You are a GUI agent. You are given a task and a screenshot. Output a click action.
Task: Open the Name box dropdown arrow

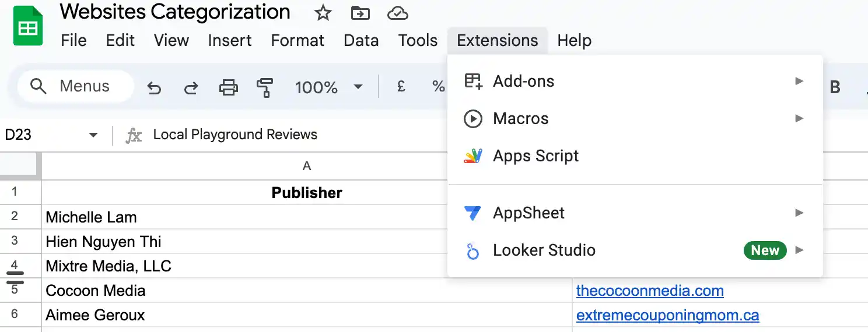[x=93, y=135]
